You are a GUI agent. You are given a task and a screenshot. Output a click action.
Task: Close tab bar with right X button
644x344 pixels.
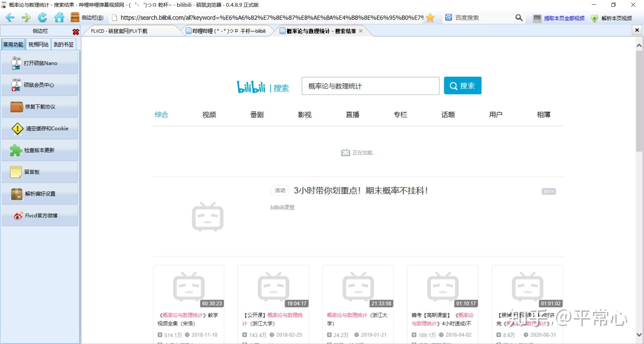tap(637, 30)
